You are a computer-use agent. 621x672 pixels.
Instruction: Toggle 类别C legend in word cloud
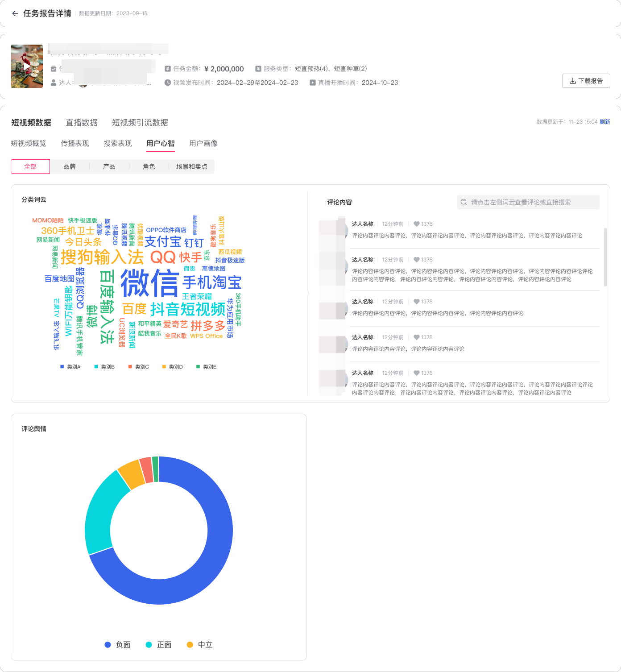139,367
